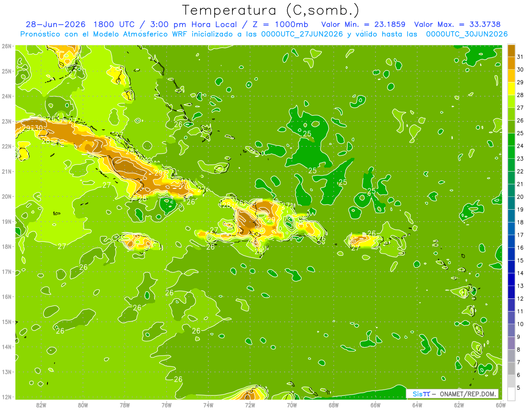The height and width of the screenshot is (411, 532).
Task: Click the "72W" longitude axis label
Action: click(x=250, y=405)
